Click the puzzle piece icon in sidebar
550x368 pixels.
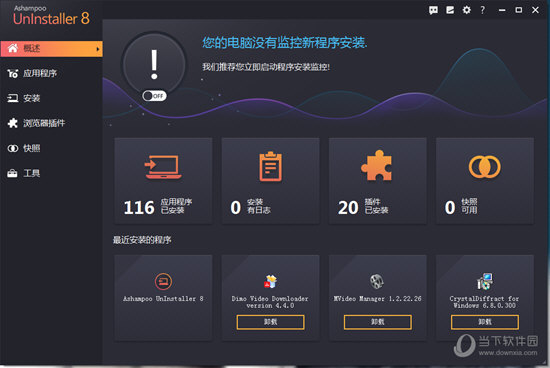(13, 123)
